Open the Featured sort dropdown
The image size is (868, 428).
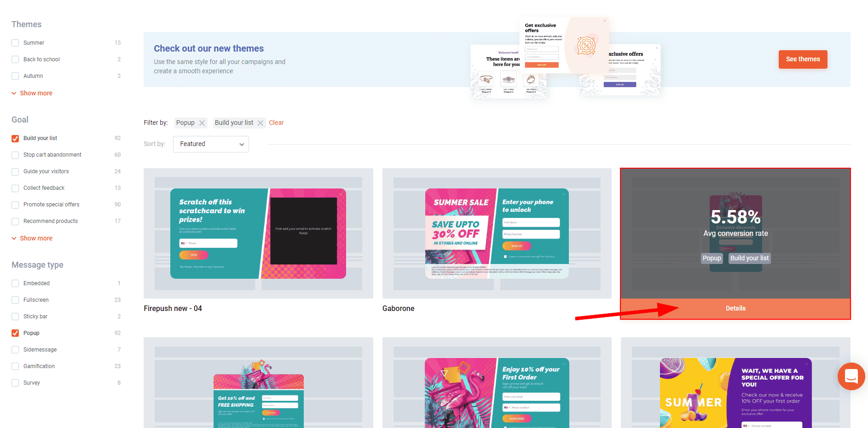click(211, 144)
